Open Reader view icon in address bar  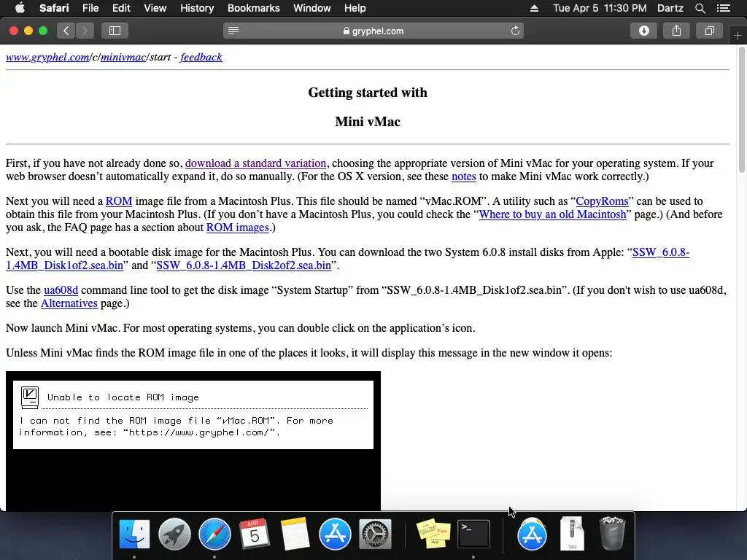click(x=233, y=31)
